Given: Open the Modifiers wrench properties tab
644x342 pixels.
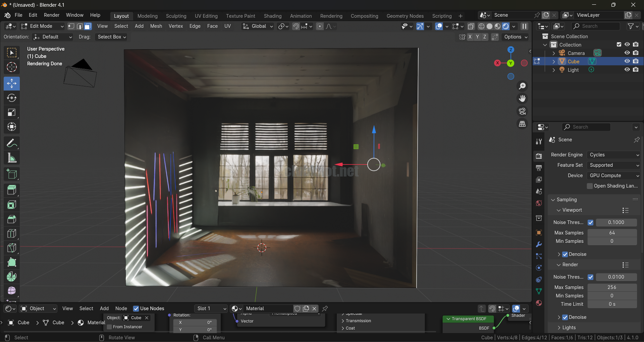Looking at the screenshot, I should [539, 245].
